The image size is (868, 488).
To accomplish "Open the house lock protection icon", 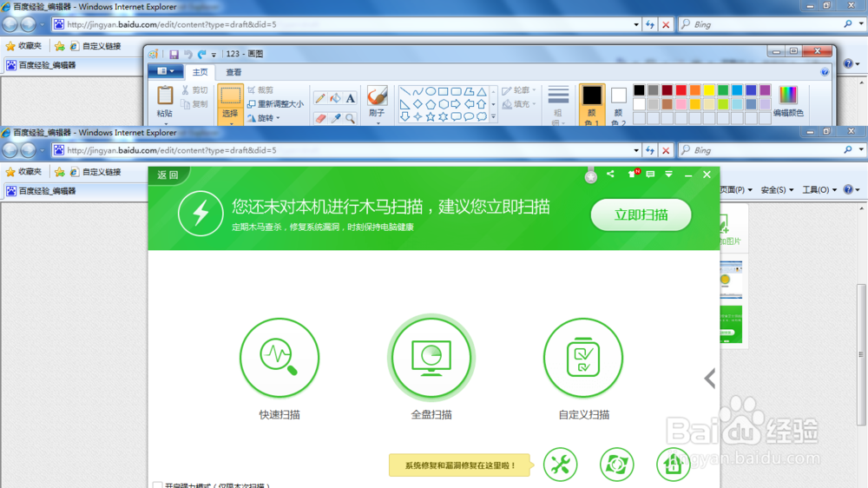I will coord(674,465).
